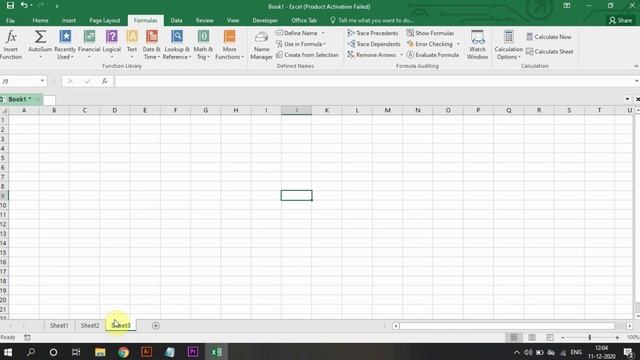Expand Define Name dropdown arrow
The width and height of the screenshot is (640, 360).
click(323, 33)
